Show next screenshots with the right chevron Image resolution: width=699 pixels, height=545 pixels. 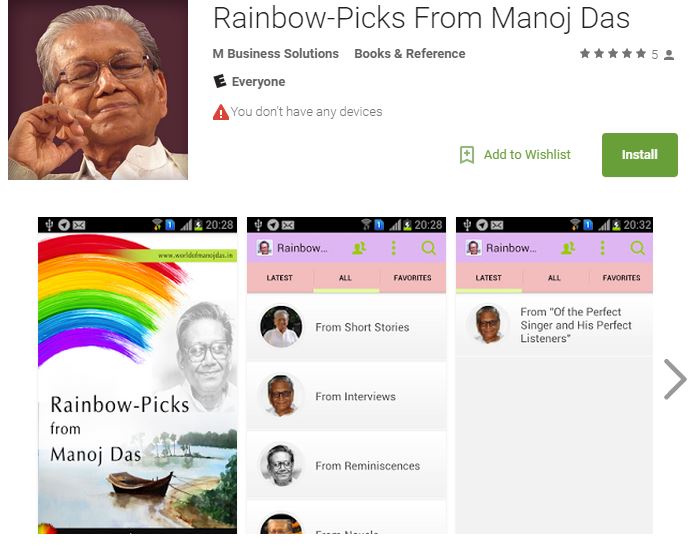pyautogui.click(x=675, y=379)
